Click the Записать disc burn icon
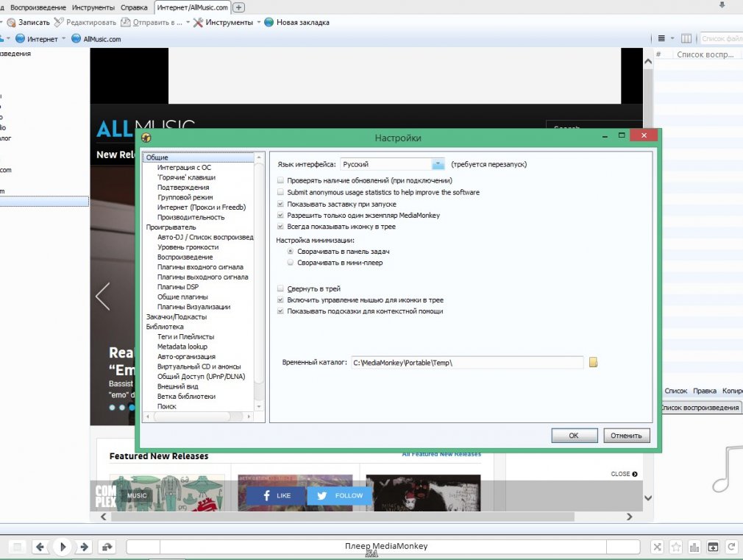This screenshot has width=743, height=560. (x=11, y=22)
